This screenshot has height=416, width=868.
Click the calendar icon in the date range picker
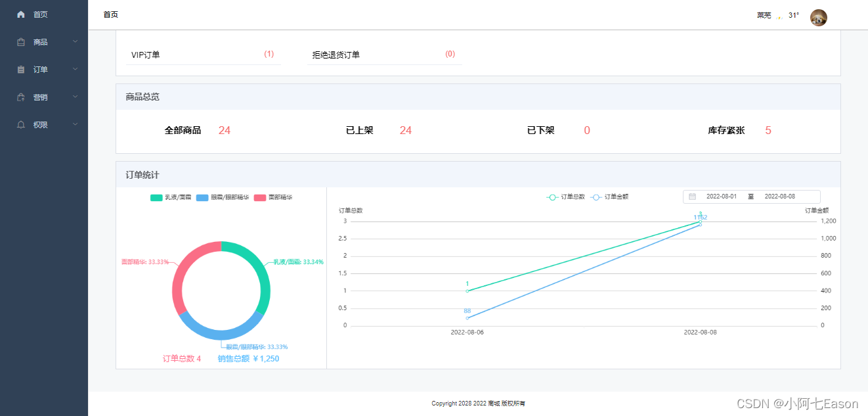(x=692, y=196)
